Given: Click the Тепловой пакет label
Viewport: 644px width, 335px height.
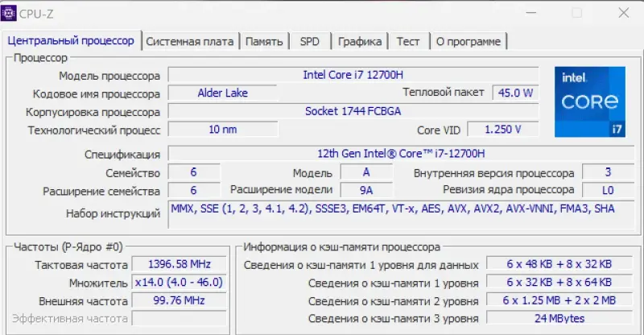Looking at the screenshot, I should tap(444, 92).
